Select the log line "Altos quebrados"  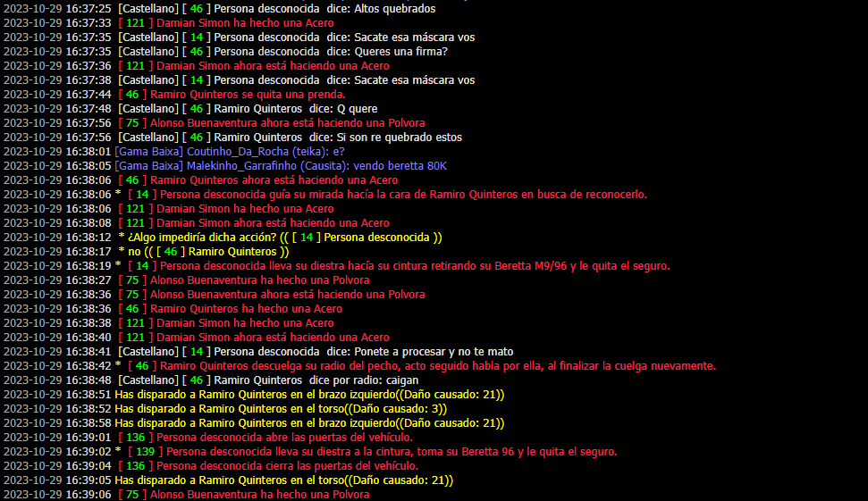(x=219, y=9)
